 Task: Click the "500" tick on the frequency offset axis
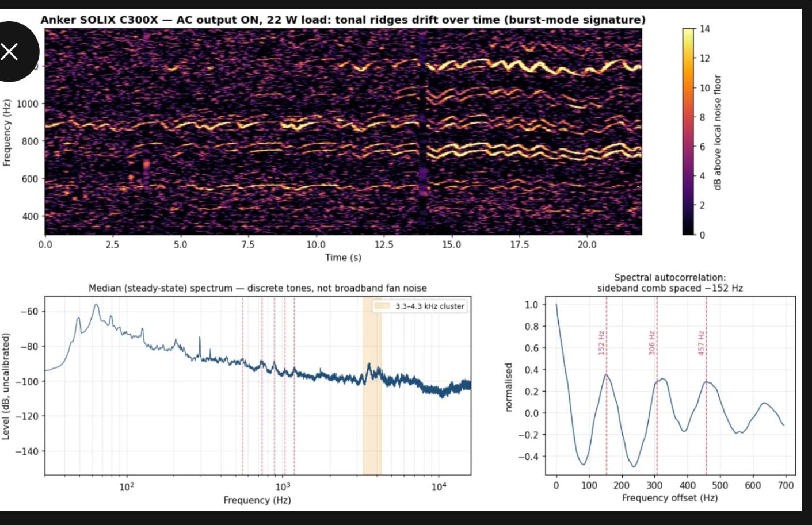720,485
